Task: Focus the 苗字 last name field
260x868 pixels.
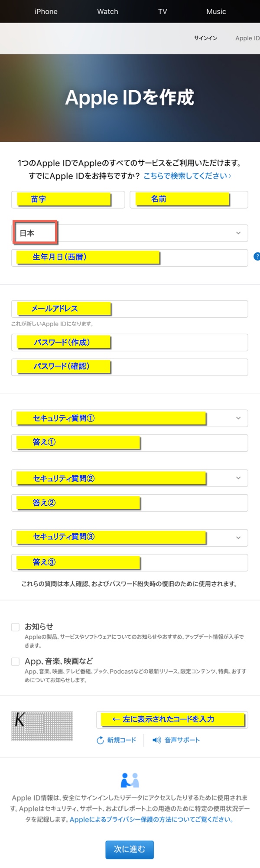Action: coord(68,199)
